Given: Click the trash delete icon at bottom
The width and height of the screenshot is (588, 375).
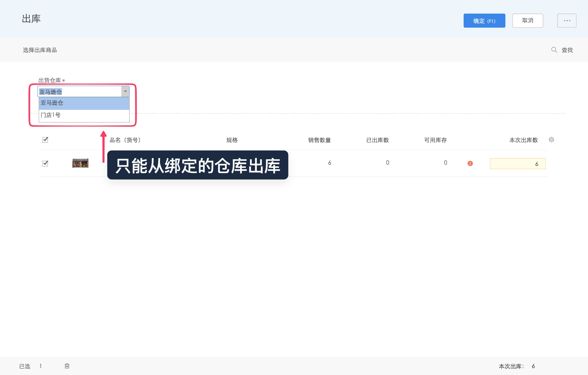Looking at the screenshot, I should pyautogui.click(x=67, y=366).
